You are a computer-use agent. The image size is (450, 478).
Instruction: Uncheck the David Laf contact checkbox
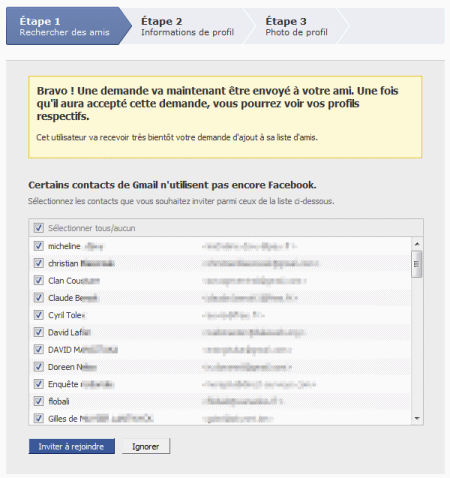coord(39,332)
